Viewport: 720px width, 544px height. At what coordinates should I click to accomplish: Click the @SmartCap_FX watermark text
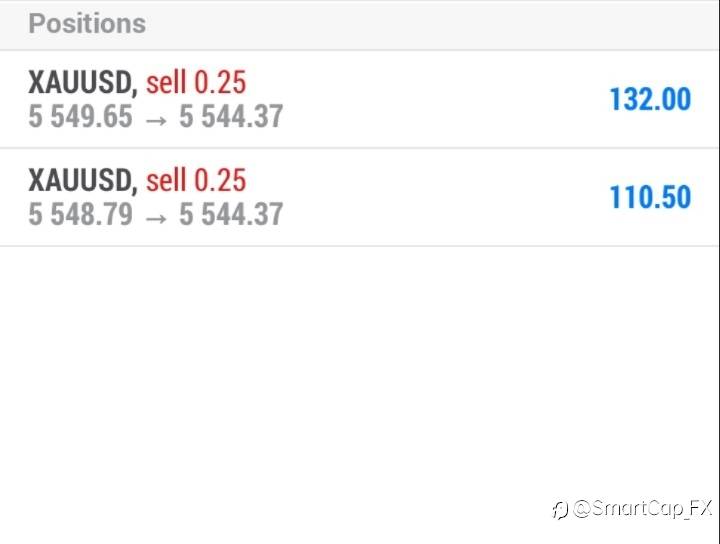pyautogui.click(x=643, y=509)
